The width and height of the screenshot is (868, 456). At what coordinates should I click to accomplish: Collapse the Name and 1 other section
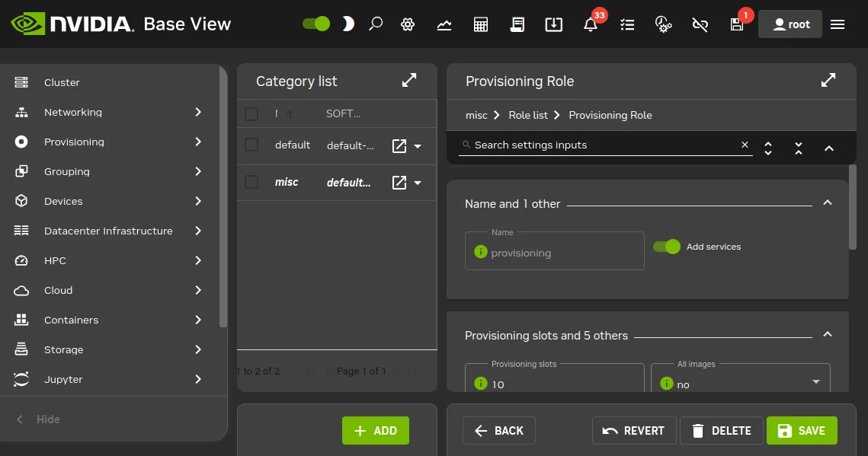point(828,202)
